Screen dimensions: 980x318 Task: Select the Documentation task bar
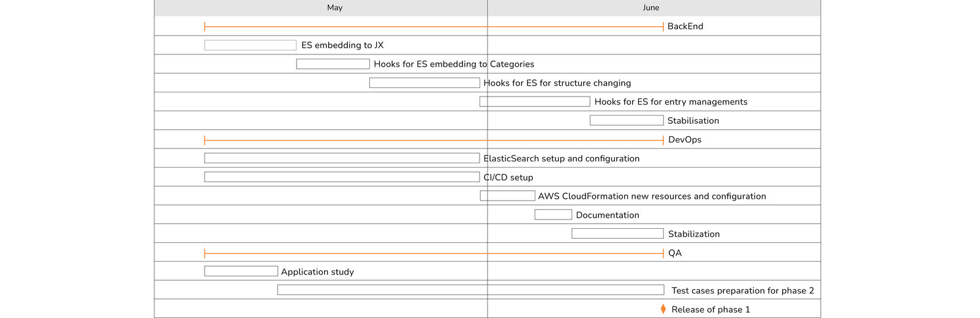(x=553, y=215)
